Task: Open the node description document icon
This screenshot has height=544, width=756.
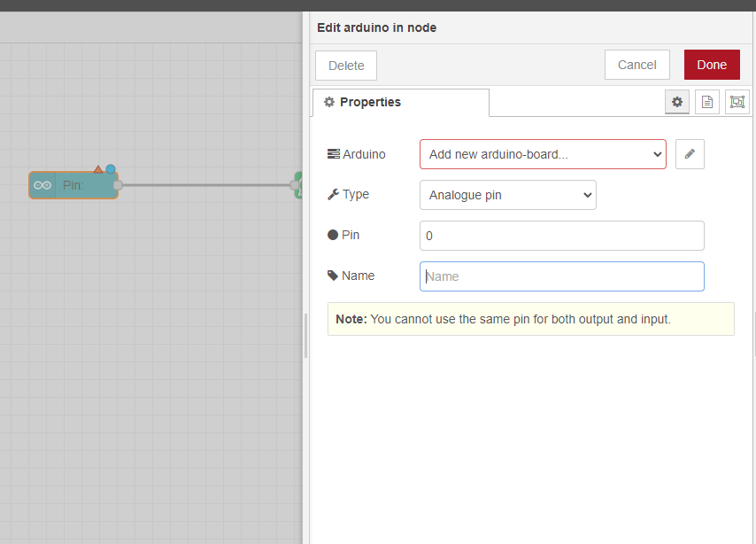Action: point(706,102)
